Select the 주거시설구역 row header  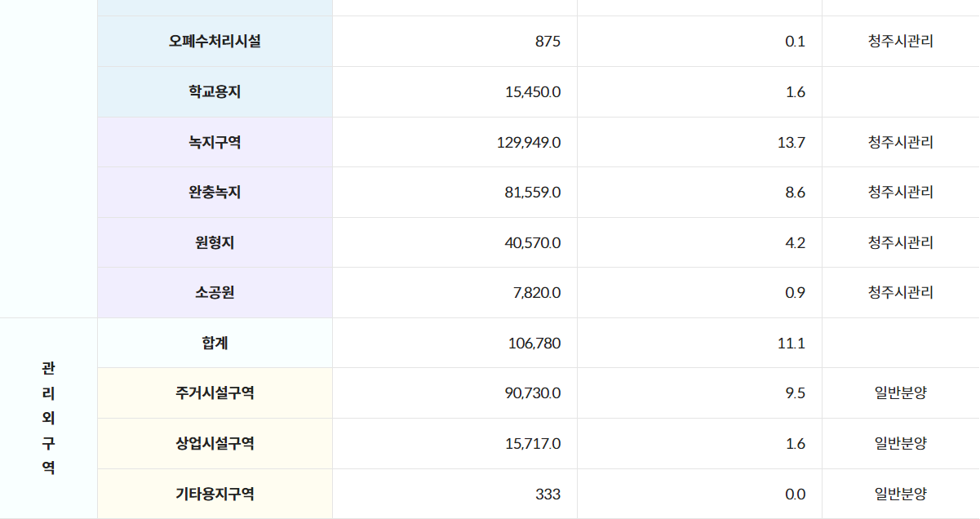point(215,393)
